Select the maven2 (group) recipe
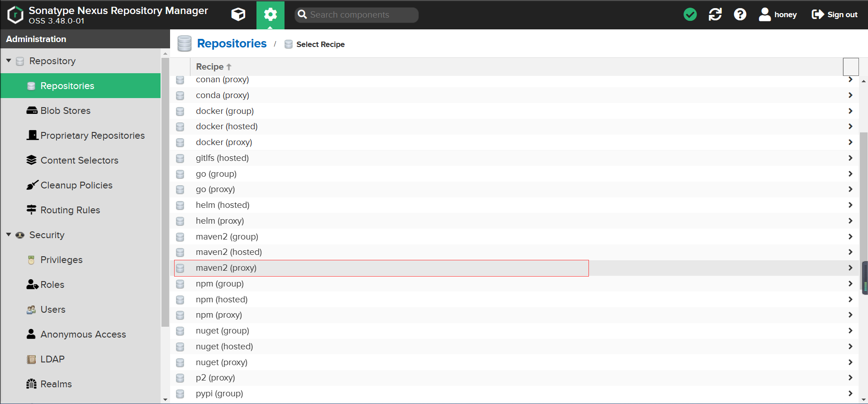The image size is (868, 404). click(514, 236)
